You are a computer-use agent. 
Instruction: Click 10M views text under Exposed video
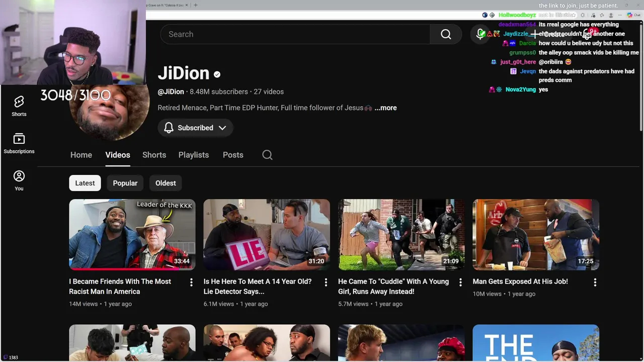[487, 294]
